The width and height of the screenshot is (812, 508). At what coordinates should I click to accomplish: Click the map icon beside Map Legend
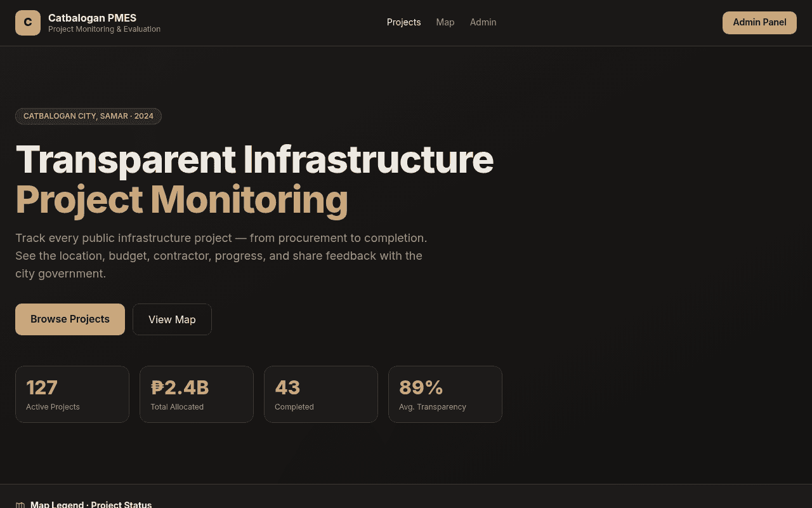point(20,505)
